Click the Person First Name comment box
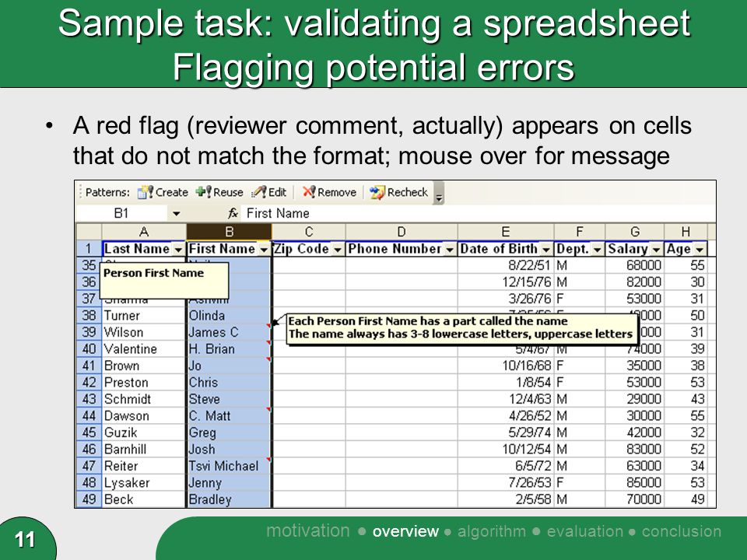Viewport: 747px width, 560px height. coord(164,281)
